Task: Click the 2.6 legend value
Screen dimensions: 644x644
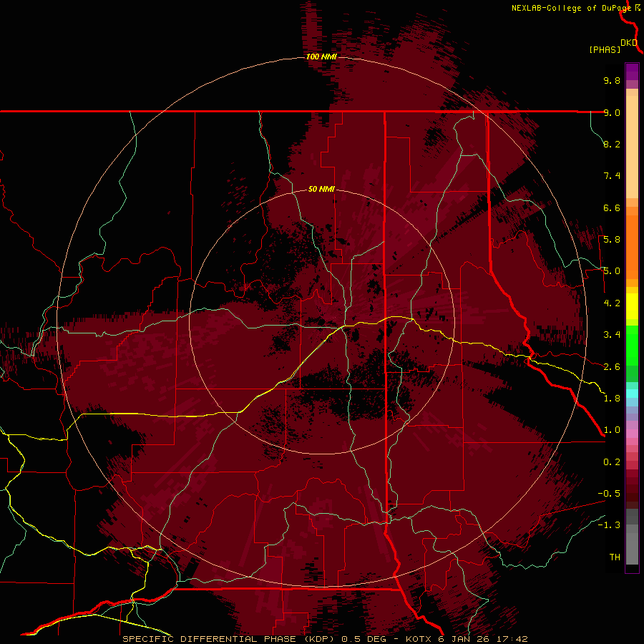Action: (x=612, y=367)
